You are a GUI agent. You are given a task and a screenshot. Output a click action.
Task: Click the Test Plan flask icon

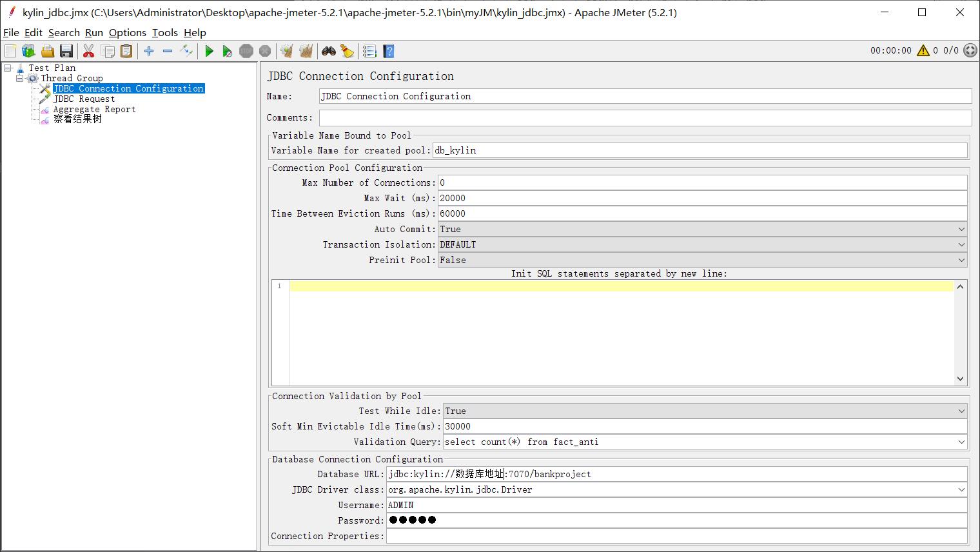pos(21,68)
